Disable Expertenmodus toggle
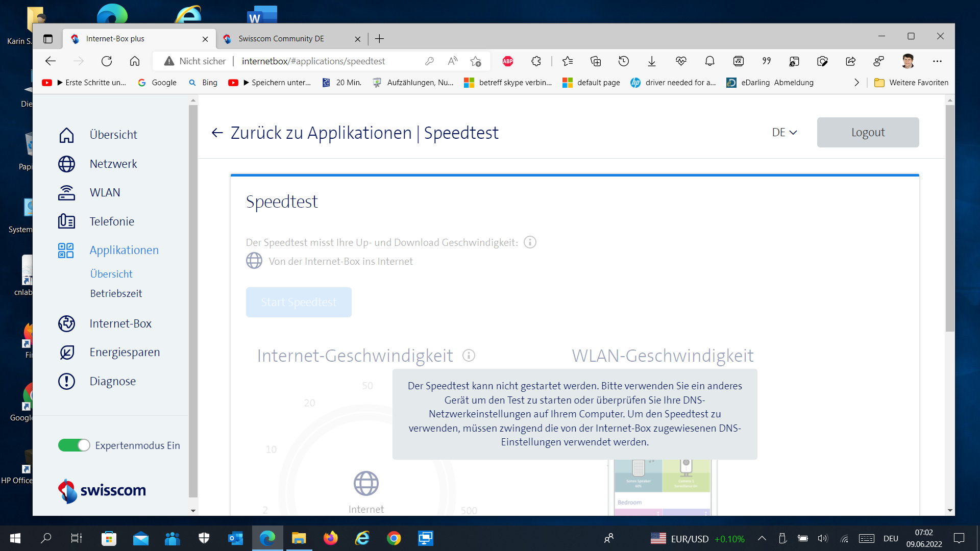The width and height of the screenshot is (980, 551). [73, 445]
